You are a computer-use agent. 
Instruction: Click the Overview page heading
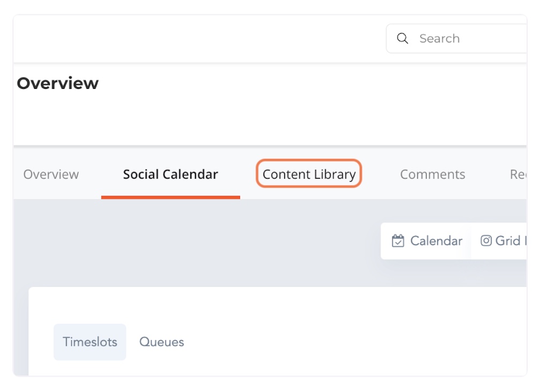click(x=58, y=84)
